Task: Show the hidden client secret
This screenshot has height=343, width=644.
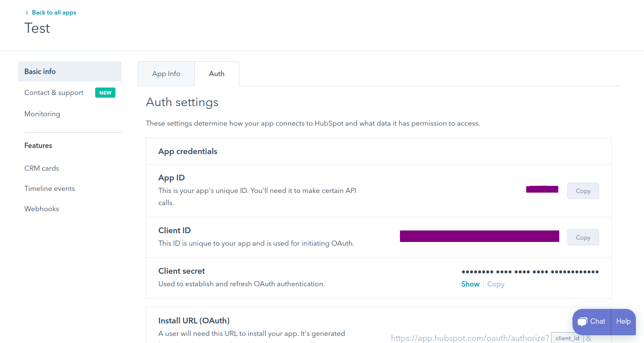Action: [470, 284]
